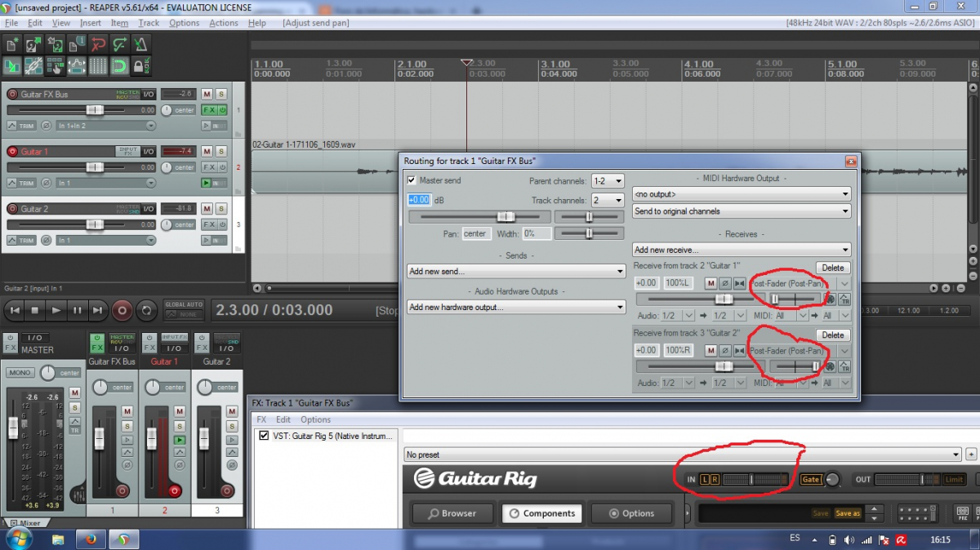
Task: Click the Pan center input field
Action: point(475,233)
